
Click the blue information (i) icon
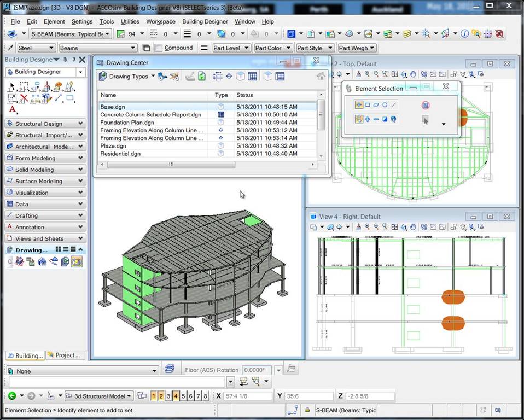pyautogui.click(x=464, y=33)
